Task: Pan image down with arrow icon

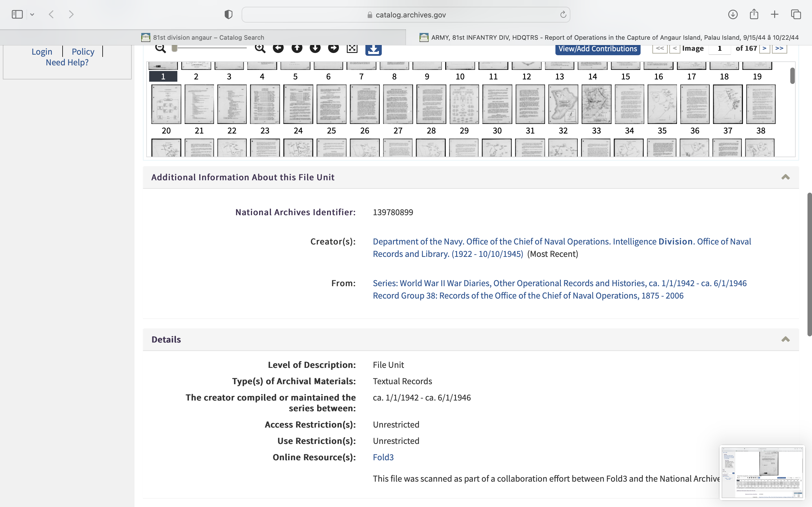Action: pyautogui.click(x=315, y=48)
